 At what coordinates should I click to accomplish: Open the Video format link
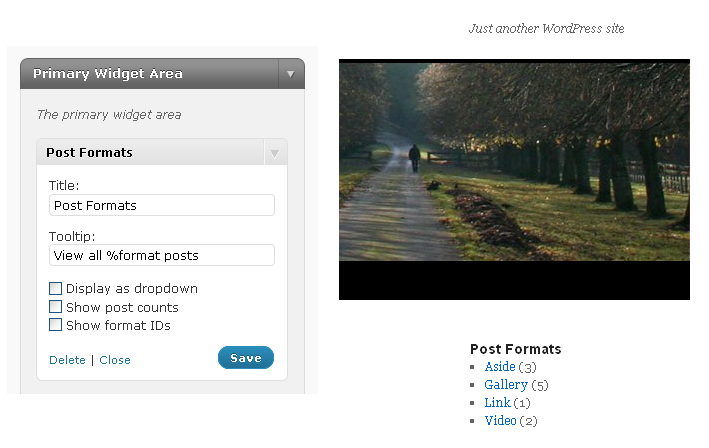click(x=500, y=420)
